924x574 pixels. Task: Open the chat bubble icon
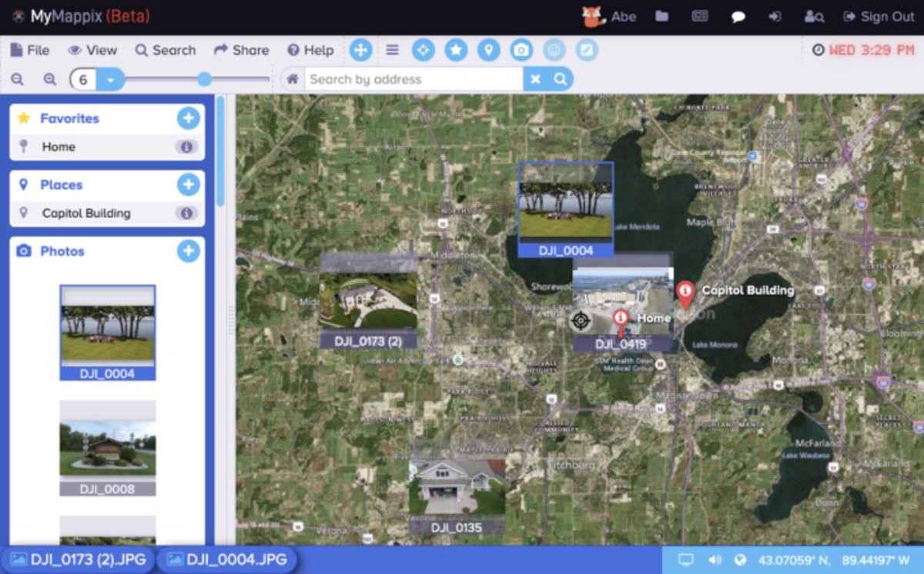[738, 16]
